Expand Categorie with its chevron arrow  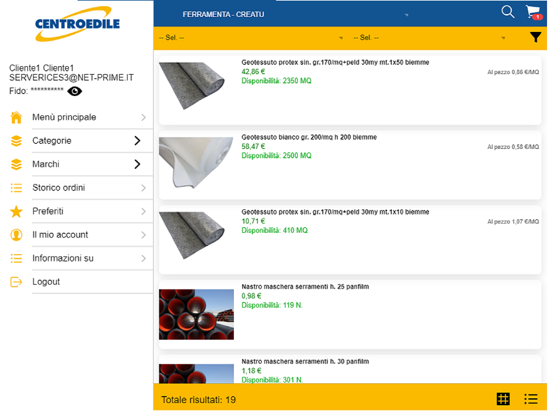point(137,141)
